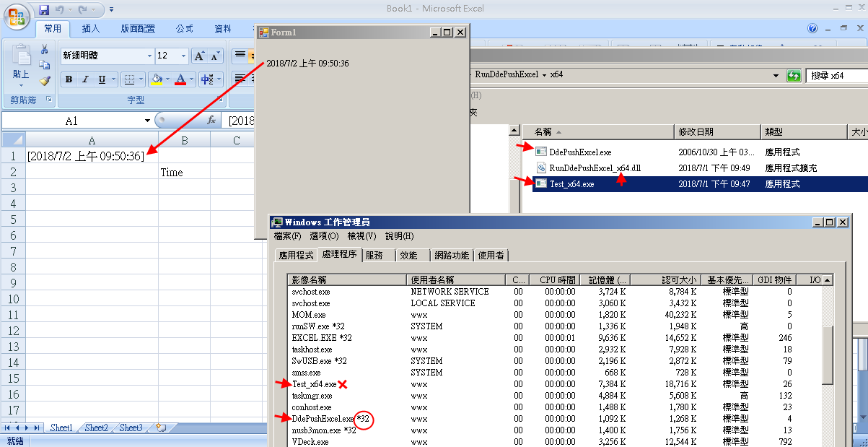
Task: Open the Explorer address bar history dropdown
Action: [776, 76]
